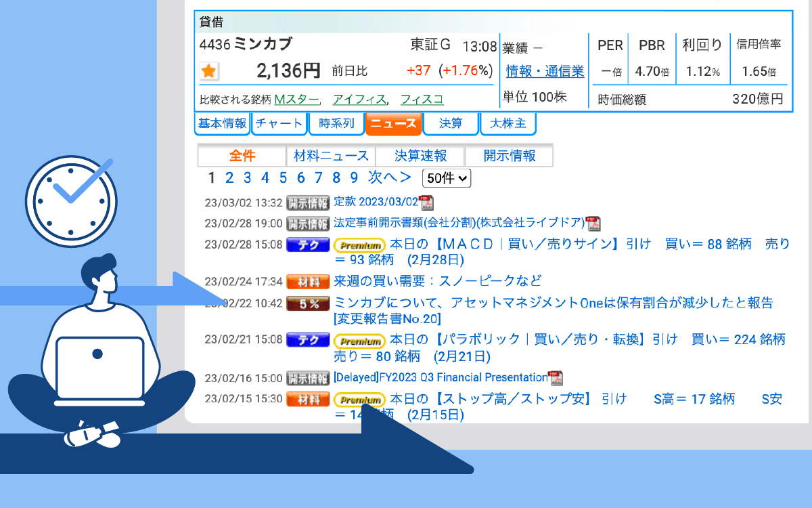This screenshot has width=812, height=508.
Task: Switch to the 基本情報 tab
Action: click(222, 123)
